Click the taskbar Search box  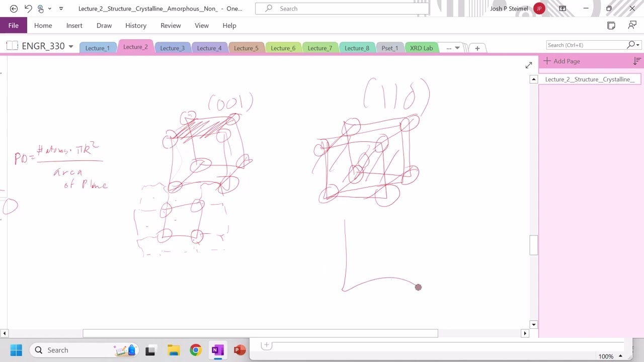[x=84, y=350]
